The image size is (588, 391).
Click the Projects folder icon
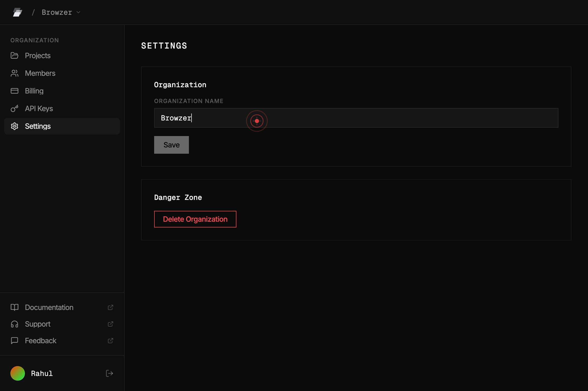(15, 56)
